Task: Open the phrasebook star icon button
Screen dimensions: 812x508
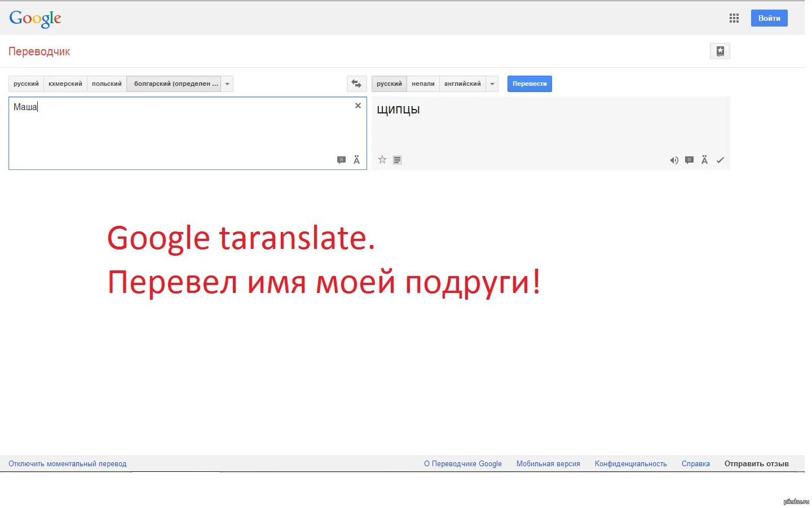Action: 720,51
